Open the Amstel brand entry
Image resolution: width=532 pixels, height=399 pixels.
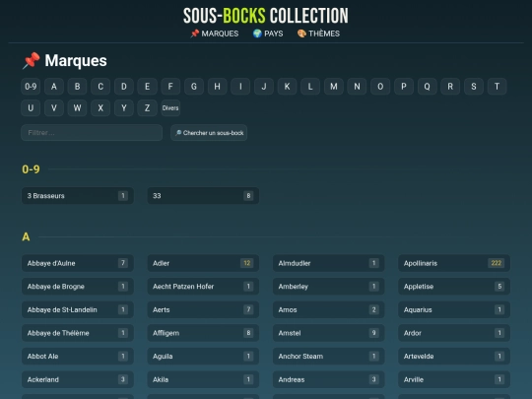tap(329, 333)
